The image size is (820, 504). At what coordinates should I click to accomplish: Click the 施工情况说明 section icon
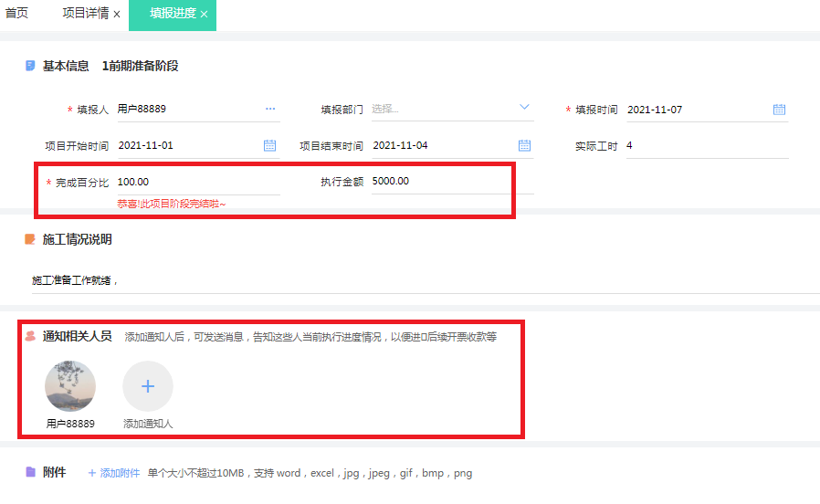(30, 239)
